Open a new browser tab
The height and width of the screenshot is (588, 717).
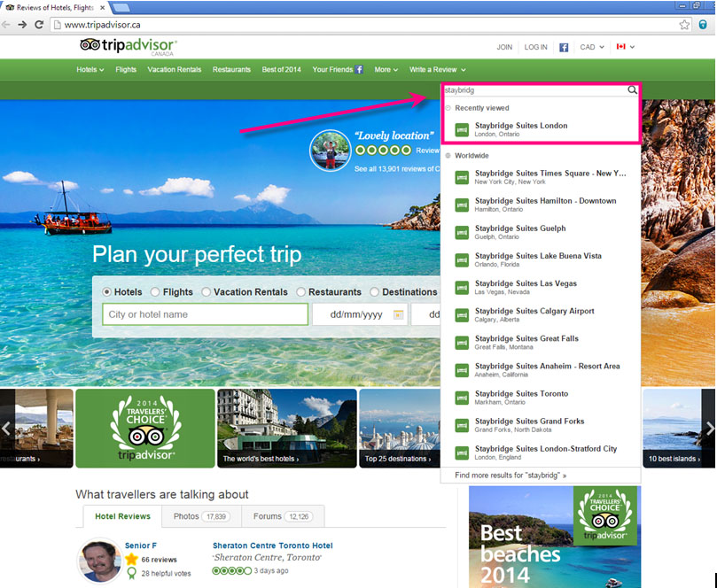point(121,7)
